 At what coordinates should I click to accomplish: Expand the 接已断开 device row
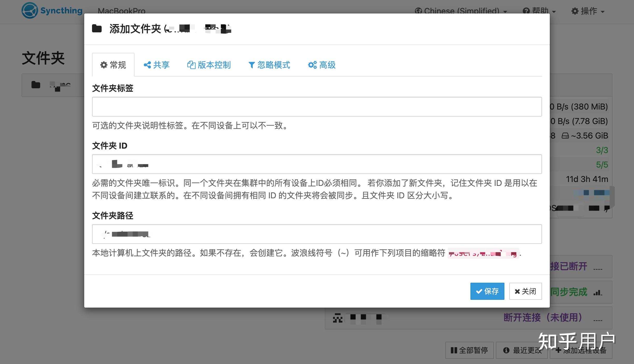click(x=581, y=266)
